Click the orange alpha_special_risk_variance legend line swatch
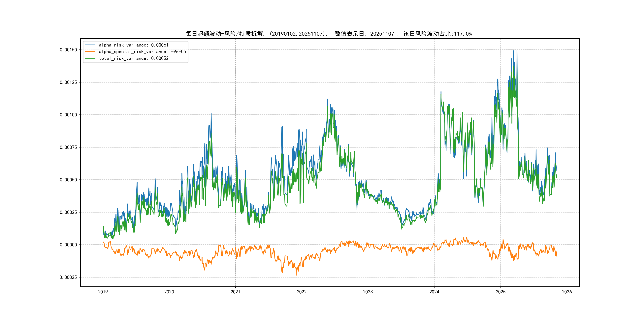This screenshot has height=322, width=644. [x=90, y=52]
